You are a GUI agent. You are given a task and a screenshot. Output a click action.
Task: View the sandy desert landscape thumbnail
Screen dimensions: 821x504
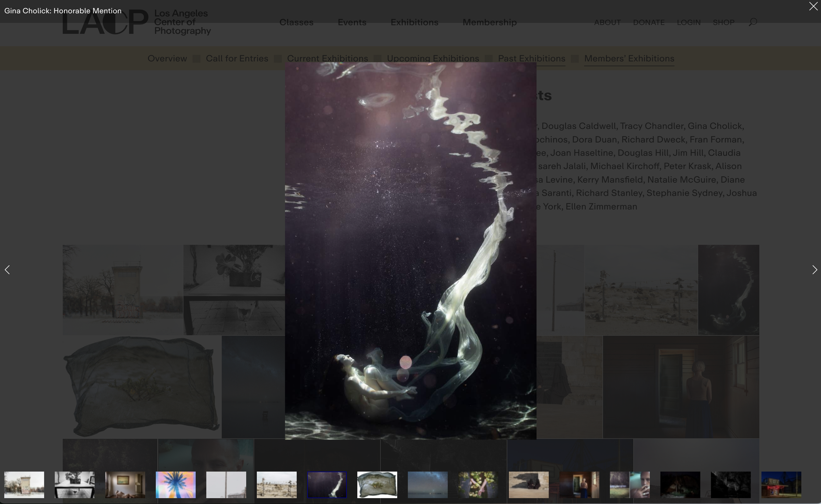[277, 485]
